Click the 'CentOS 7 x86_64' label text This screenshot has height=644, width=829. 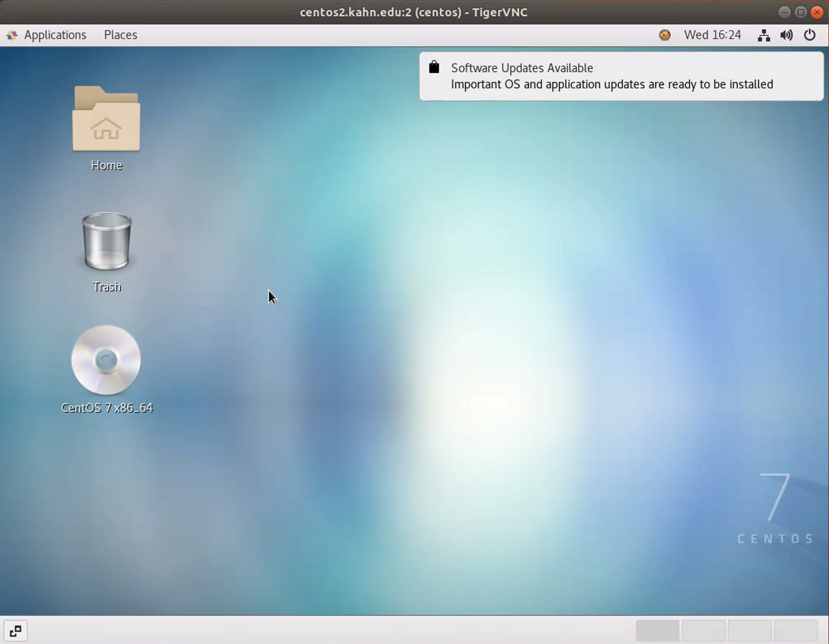coord(107,408)
